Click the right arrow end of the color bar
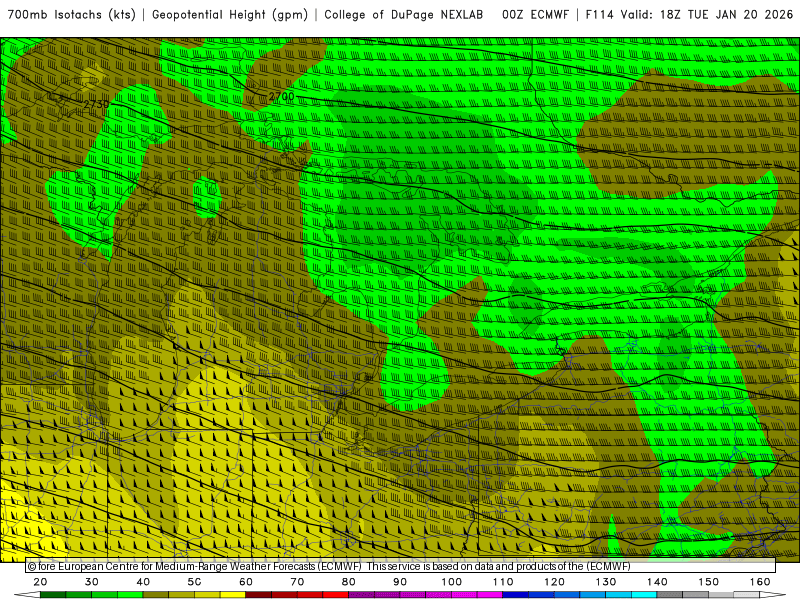This screenshot has width=800, height=600. pyautogui.click(x=773, y=595)
